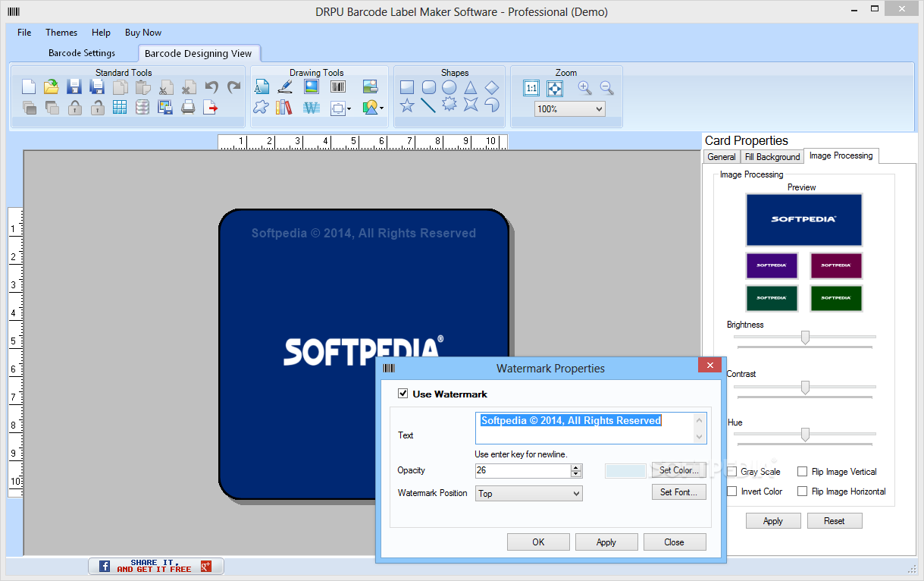Check Flip Image Vertical
Screen dimensions: 924x581
[802, 472]
